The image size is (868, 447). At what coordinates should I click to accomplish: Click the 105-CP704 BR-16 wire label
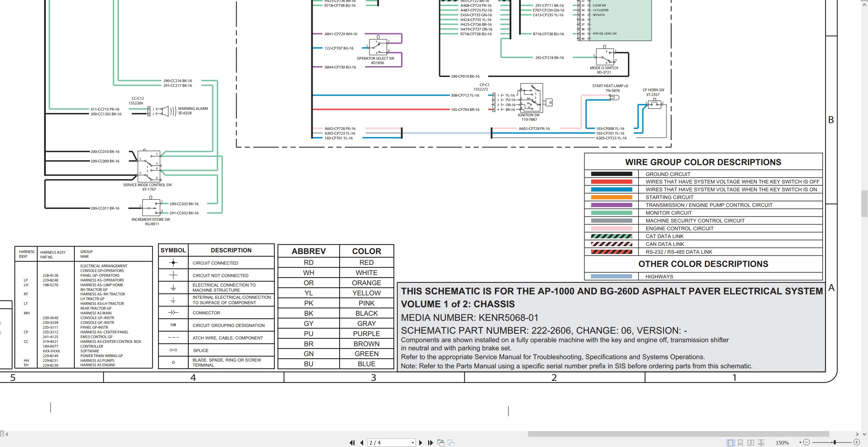coord(465,110)
